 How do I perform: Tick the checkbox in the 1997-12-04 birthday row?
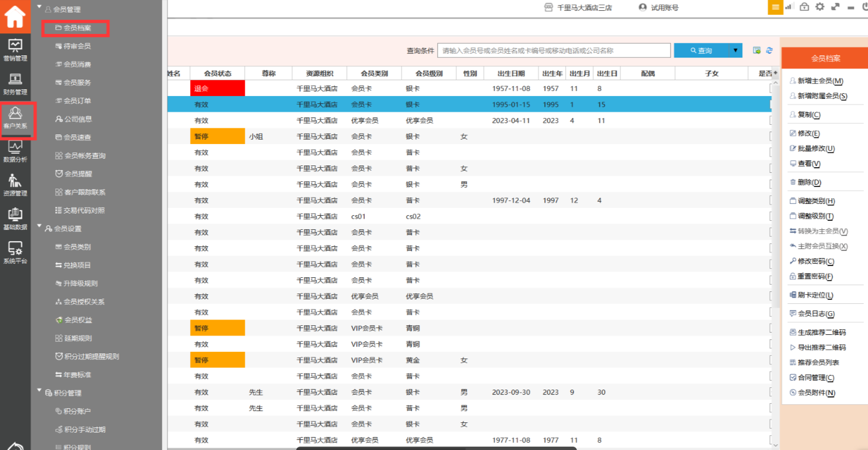pos(770,200)
